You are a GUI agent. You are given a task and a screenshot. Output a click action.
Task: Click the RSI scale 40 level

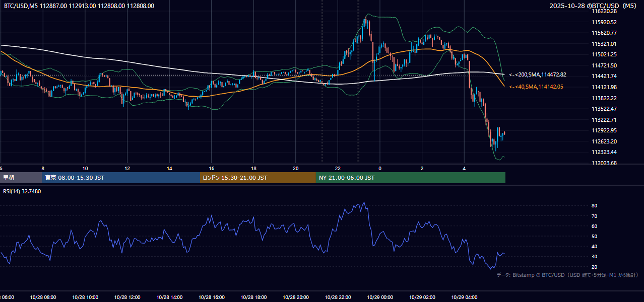(594, 246)
